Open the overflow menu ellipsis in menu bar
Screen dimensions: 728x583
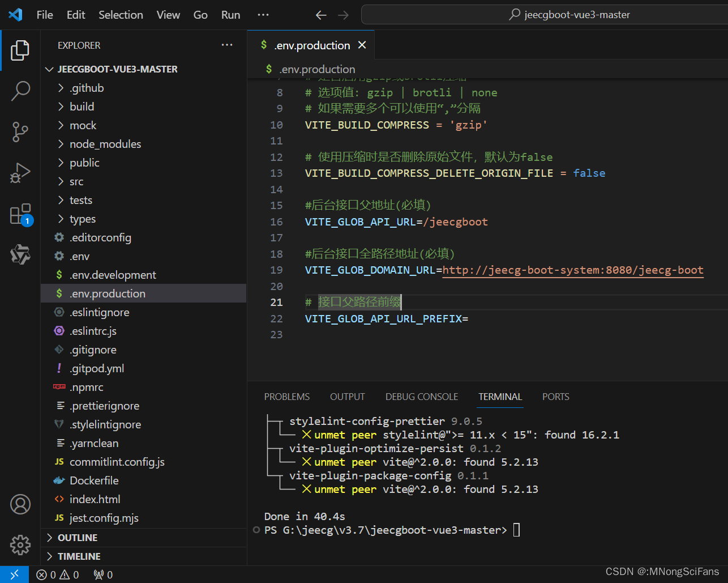263,15
